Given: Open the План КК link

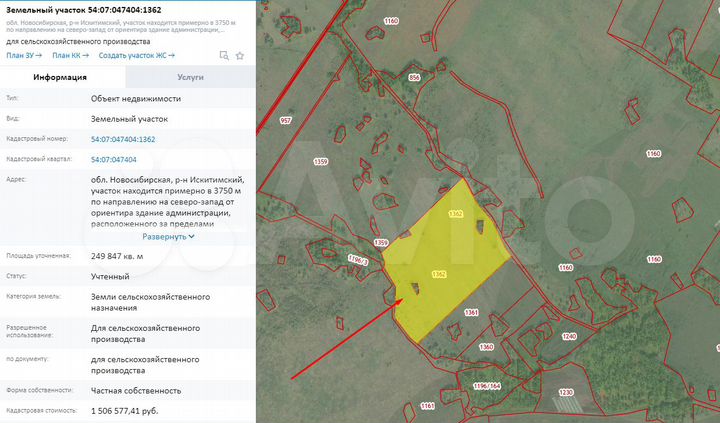Looking at the screenshot, I should (x=71, y=55).
